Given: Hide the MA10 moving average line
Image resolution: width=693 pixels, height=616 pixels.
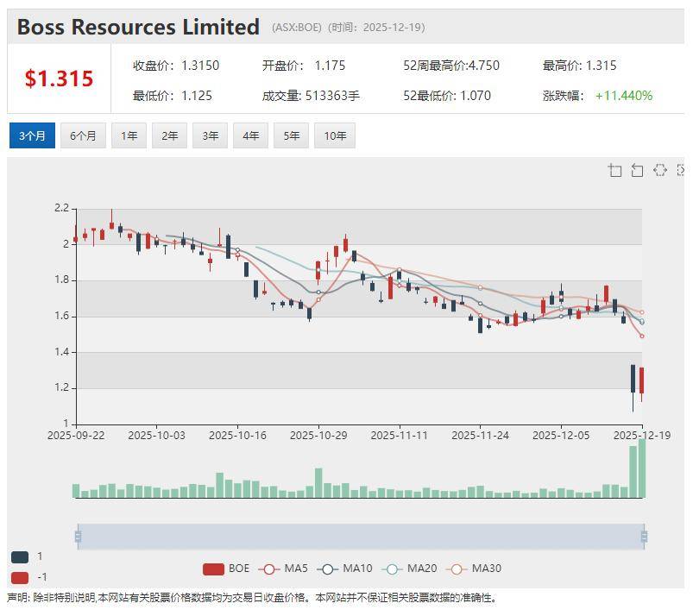Looking at the screenshot, I should pos(327,569).
